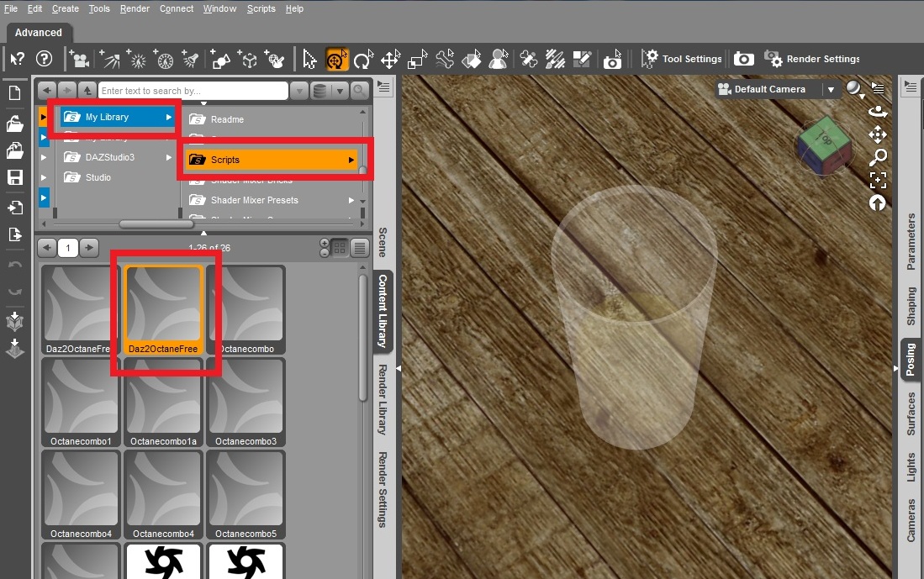Screen dimensions: 924x579
Task: Select the Translate move tool
Action: point(390,59)
